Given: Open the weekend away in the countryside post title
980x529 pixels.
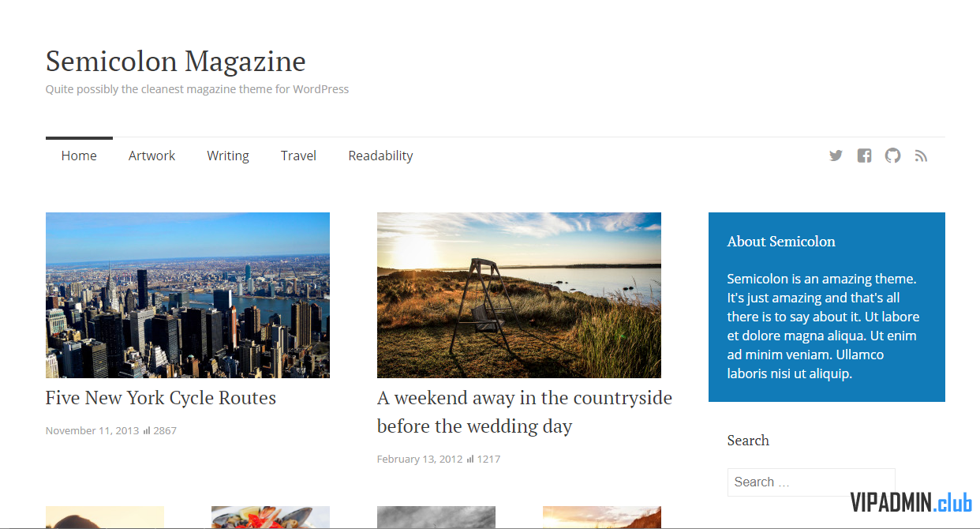Looking at the screenshot, I should point(525,411).
